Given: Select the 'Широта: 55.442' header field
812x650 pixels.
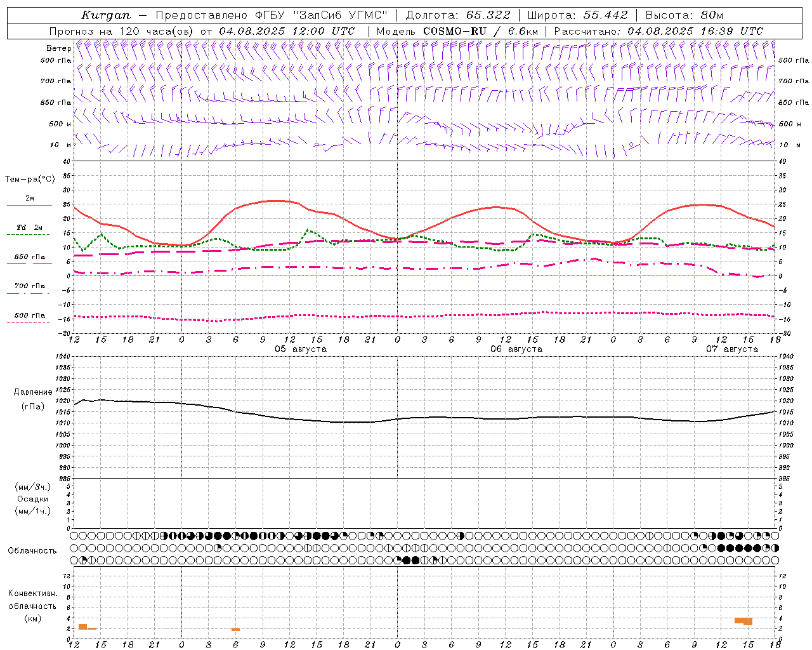Looking at the screenshot, I should coord(578,15).
